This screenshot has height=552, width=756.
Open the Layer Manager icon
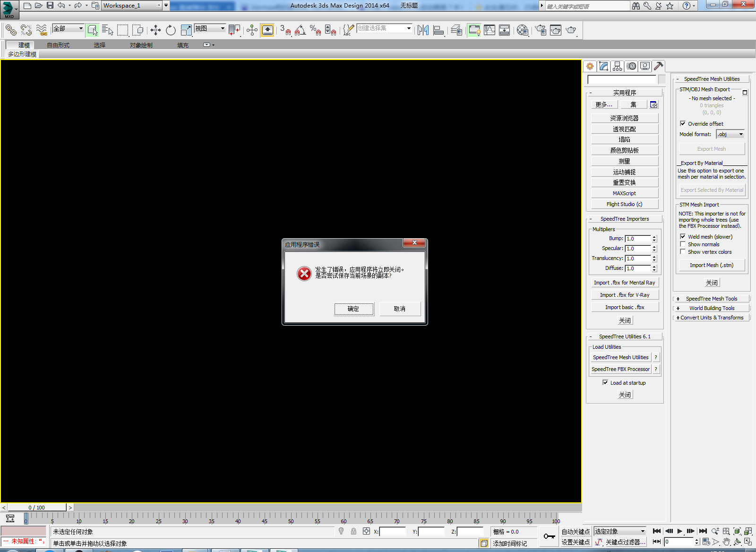point(456,30)
